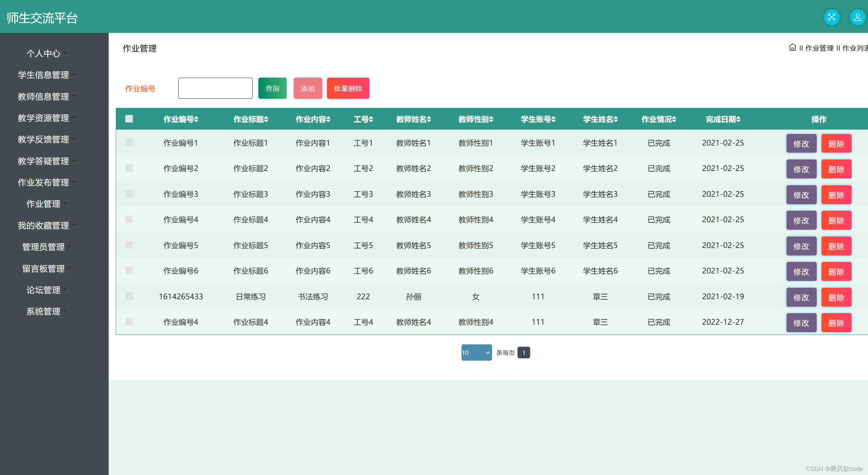Click the fullscreen toggle icon in header

(832, 17)
